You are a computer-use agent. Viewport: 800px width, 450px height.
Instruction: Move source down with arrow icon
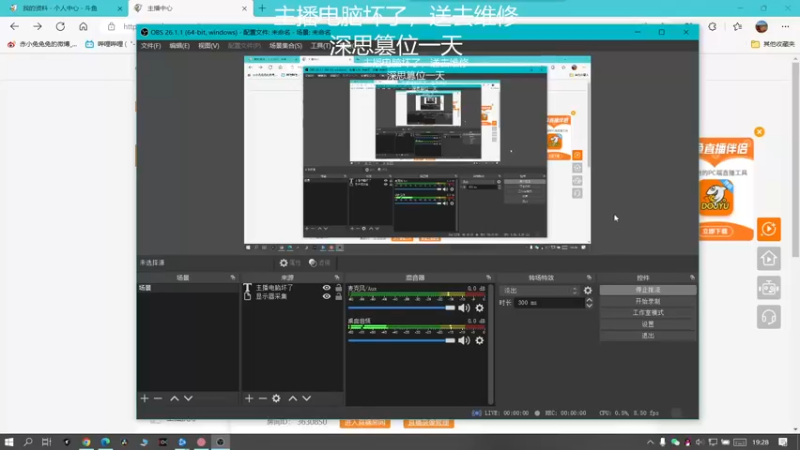pos(307,398)
